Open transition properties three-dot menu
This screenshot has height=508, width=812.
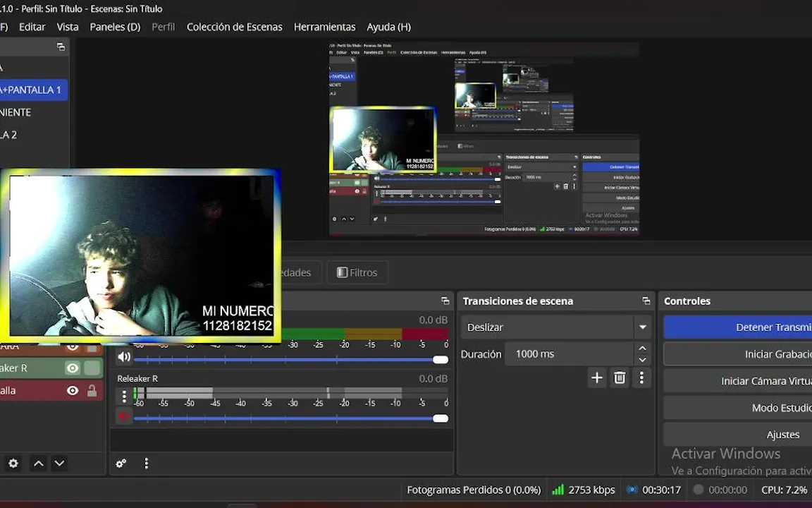[641, 378]
